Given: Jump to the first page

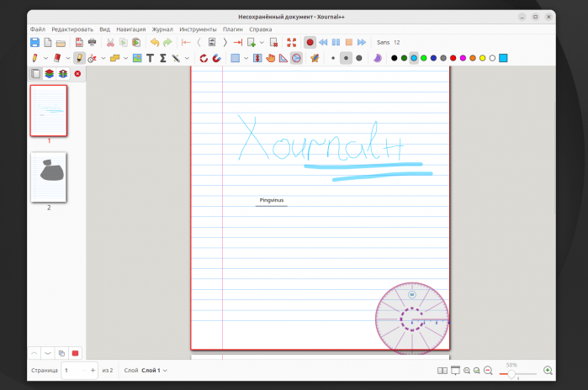Looking at the screenshot, I should [186, 42].
